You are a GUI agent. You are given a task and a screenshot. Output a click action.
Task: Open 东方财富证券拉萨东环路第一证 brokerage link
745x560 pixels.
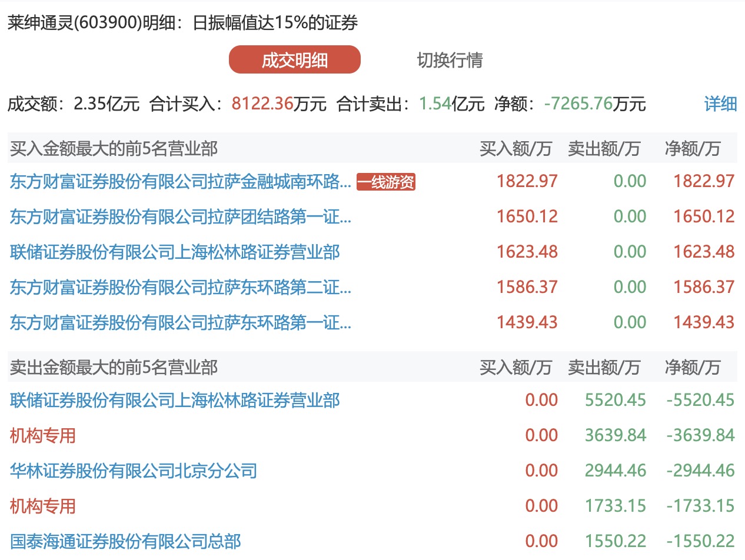click(181, 323)
